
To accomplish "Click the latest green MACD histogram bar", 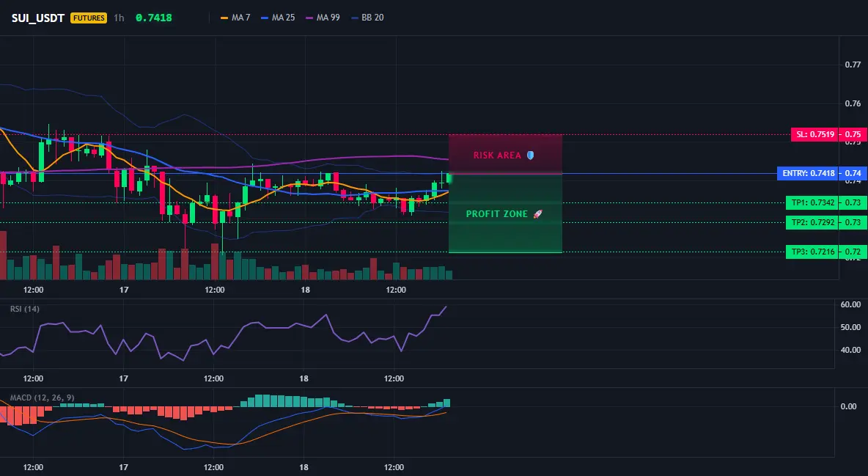I will (x=446, y=403).
